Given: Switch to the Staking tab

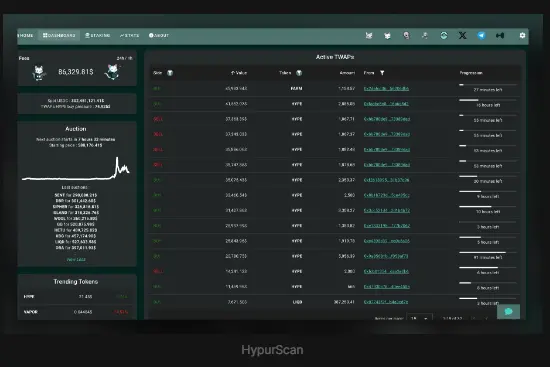Looking at the screenshot, I should (x=98, y=35).
